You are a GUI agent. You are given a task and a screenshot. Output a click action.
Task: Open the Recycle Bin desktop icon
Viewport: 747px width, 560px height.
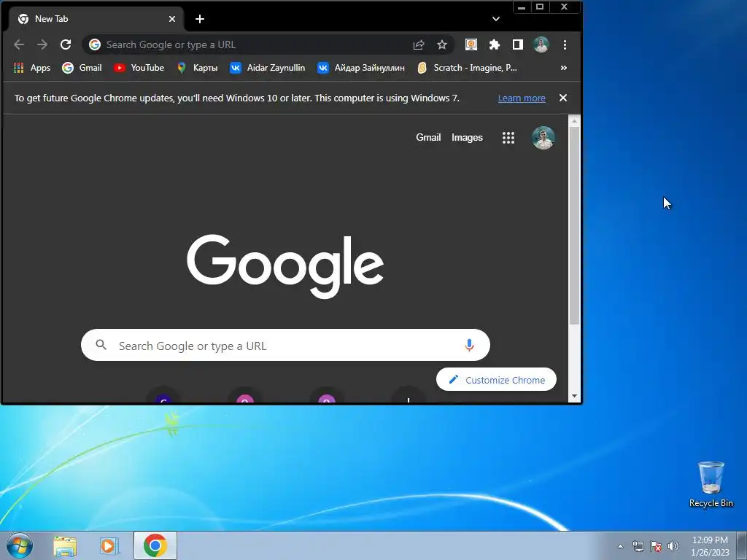pos(711,484)
